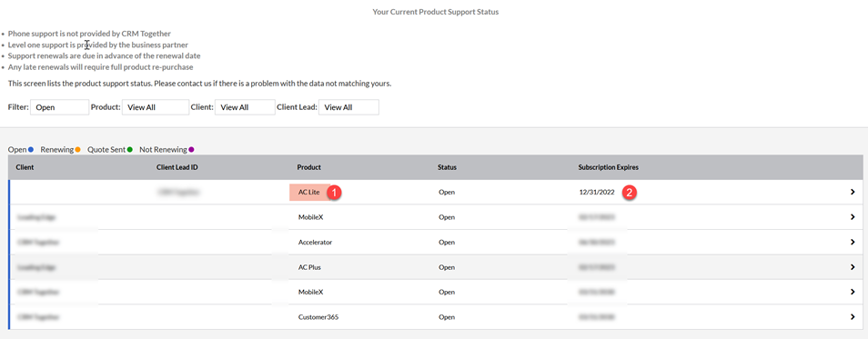Viewport: 868px width, 339px height.
Task: Select the Customer365 product cell
Action: click(x=318, y=317)
